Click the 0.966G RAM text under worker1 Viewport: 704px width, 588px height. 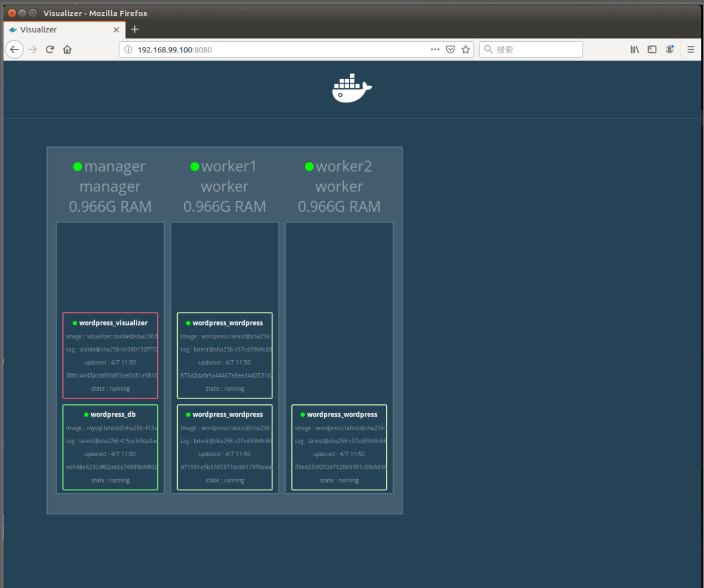pos(225,207)
